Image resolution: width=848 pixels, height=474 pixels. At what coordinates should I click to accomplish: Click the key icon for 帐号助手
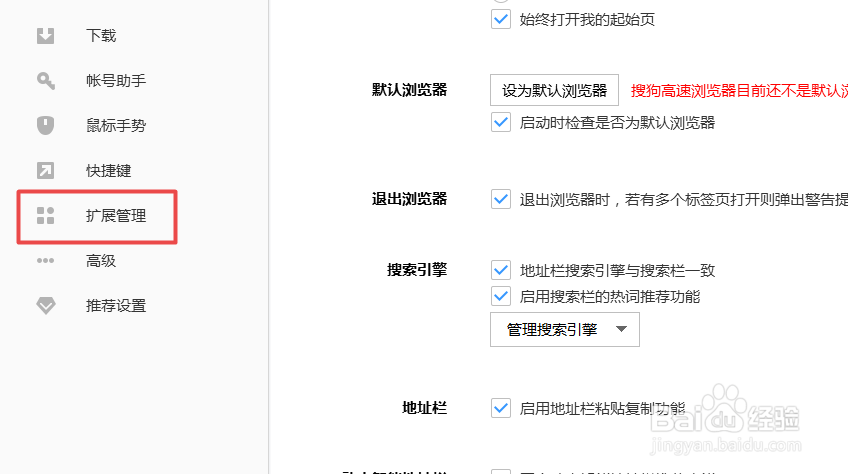[x=45, y=81]
